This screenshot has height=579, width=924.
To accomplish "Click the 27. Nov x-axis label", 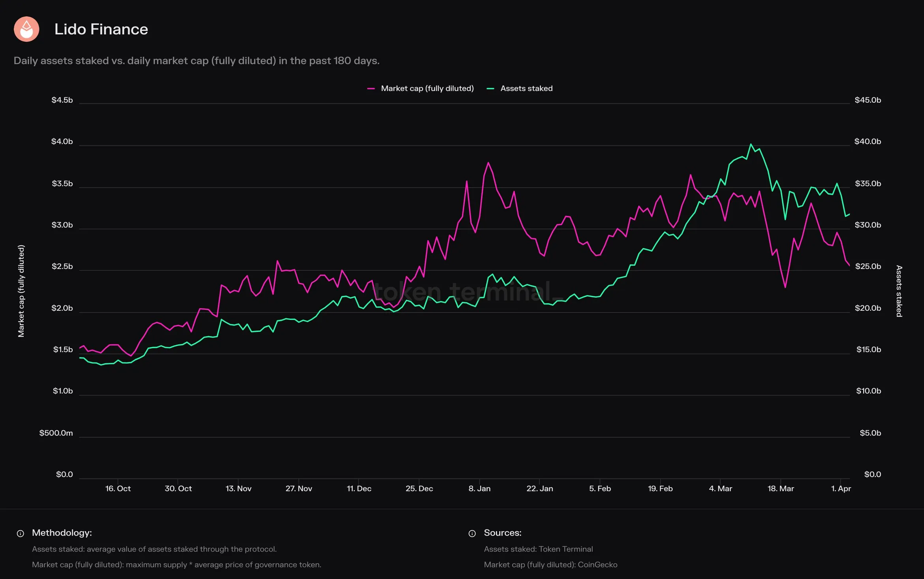I will 299,489.
